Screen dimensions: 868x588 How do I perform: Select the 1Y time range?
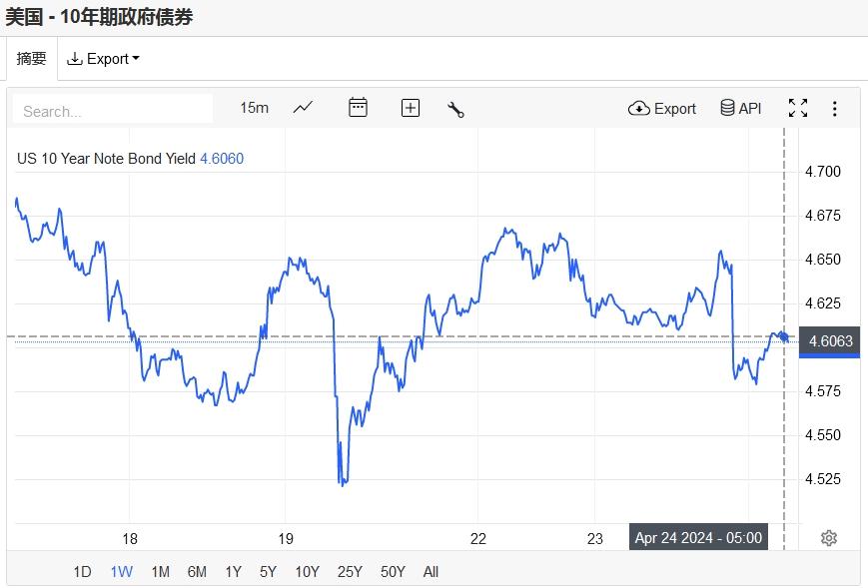pyautogui.click(x=233, y=572)
